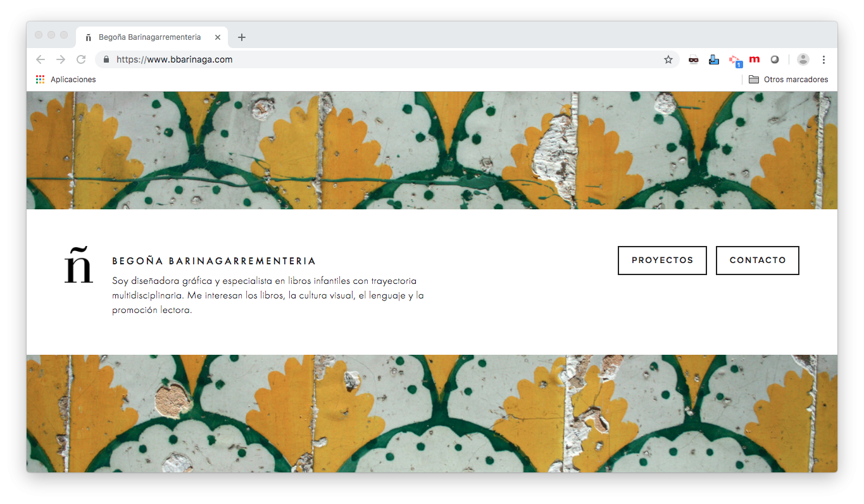Viewport: 864px width, 504px height.
Task: Click the CONTACTO button
Action: (758, 261)
